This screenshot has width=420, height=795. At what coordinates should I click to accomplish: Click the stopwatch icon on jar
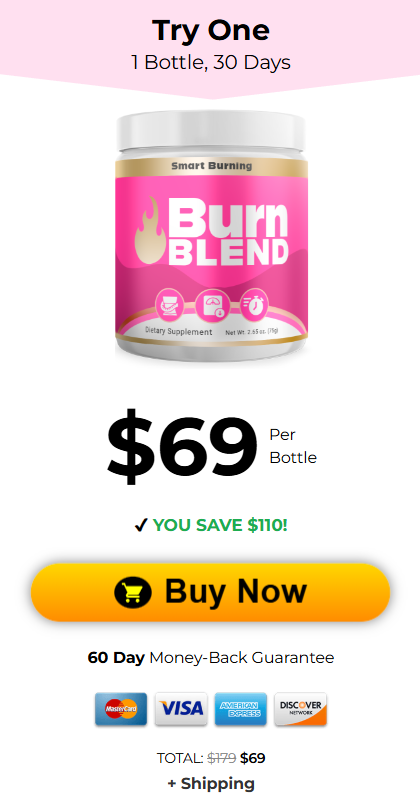[x=253, y=304]
